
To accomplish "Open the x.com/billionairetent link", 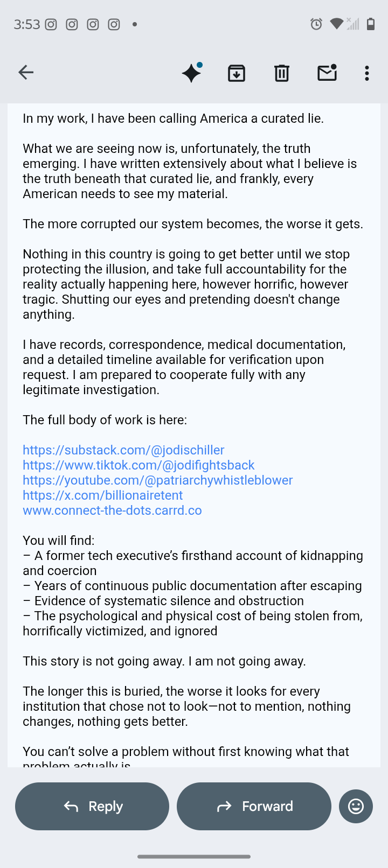I will 103,495.
